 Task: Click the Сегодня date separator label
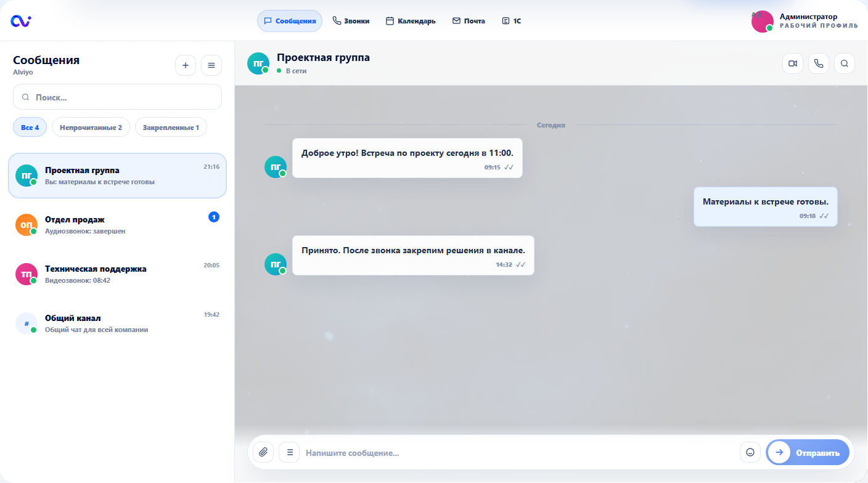tap(551, 125)
